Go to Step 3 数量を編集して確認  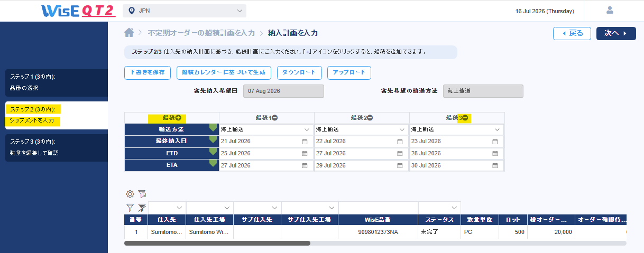click(57, 147)
